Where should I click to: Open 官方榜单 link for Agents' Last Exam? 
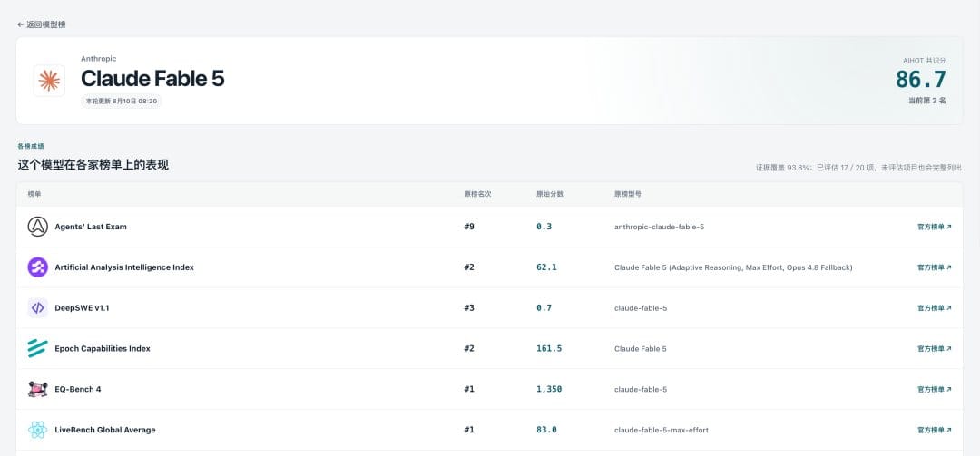(935, 227)
